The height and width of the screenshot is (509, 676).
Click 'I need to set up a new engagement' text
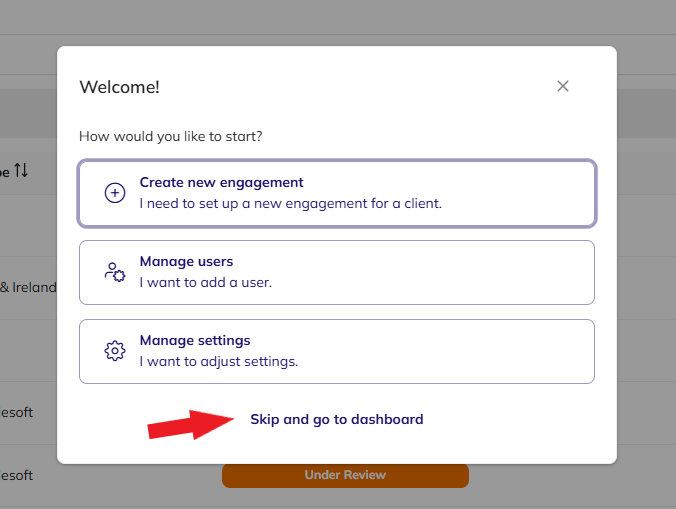pos(291,203)
